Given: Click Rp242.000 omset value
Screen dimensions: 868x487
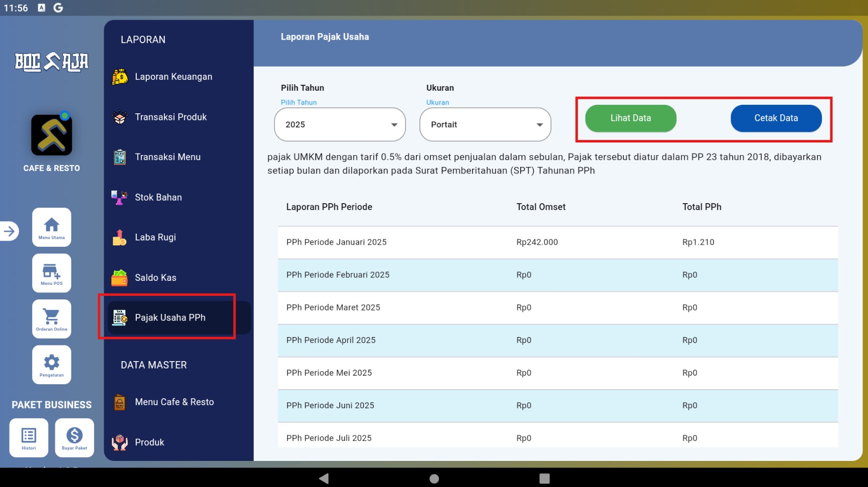Looking at the screenshot, I should tap(537, 242).
